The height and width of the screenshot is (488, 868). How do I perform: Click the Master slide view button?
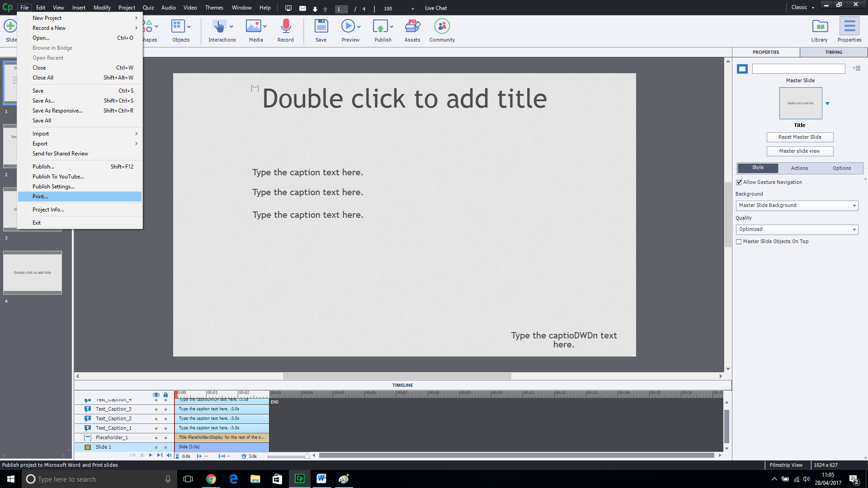tap(800, 151)
